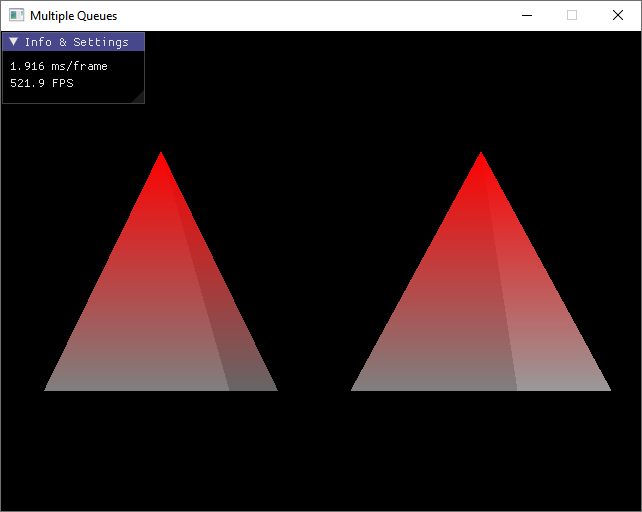
Task: Click the left pyramid's gray bottom-left corner
Action: pyautogui.click(x=52, y=386)
